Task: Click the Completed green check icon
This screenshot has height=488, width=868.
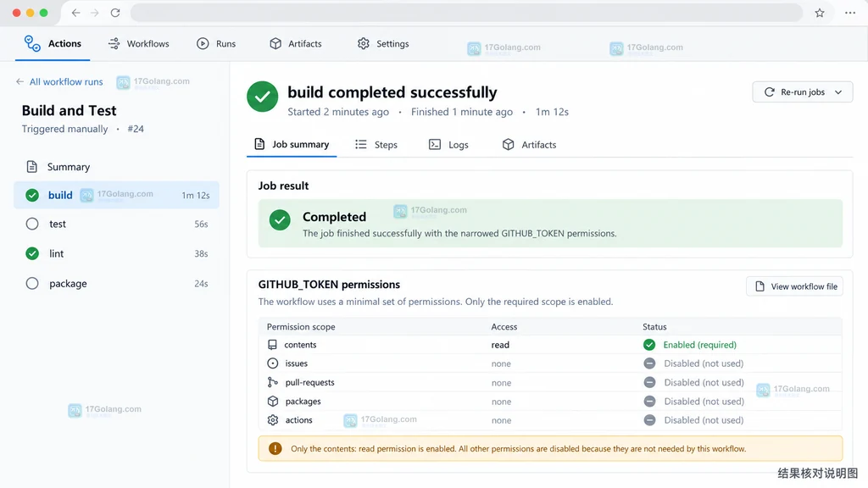Action: (280, 220)
